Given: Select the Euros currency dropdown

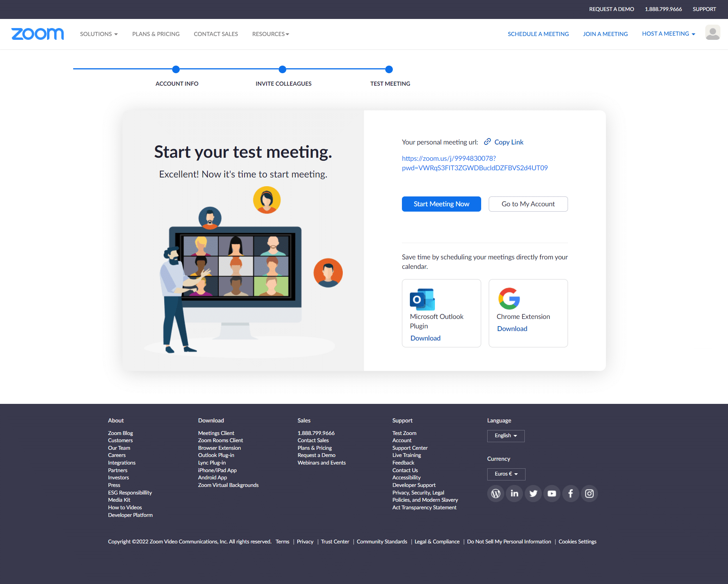Looking at the screenshot, I should click(x=506, y=474).
